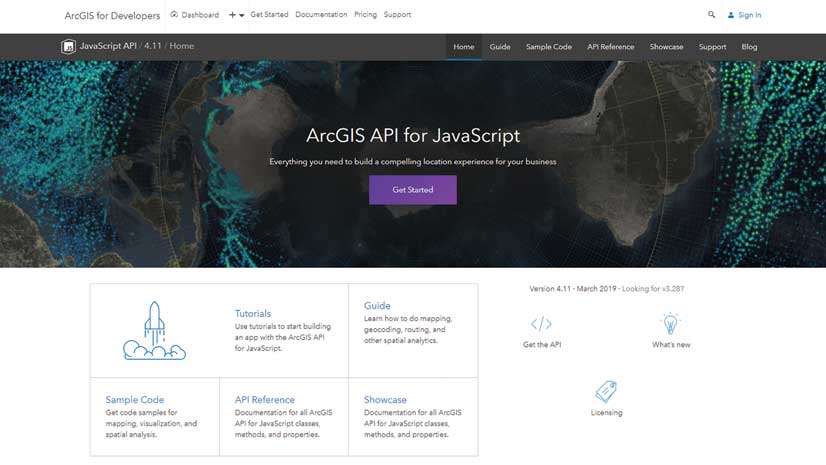Switch to the Blog tab
Viewport: 826px width, 465px height.
749,47
